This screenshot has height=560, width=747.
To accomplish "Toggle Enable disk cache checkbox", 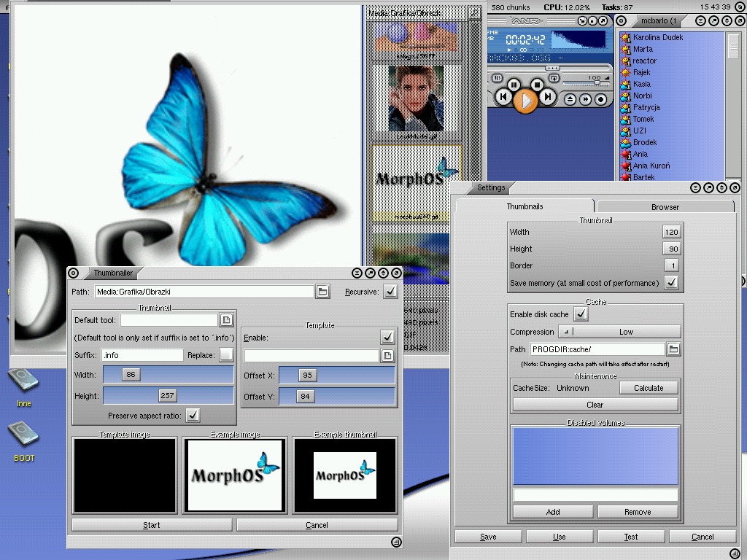I will click(581, 314).
